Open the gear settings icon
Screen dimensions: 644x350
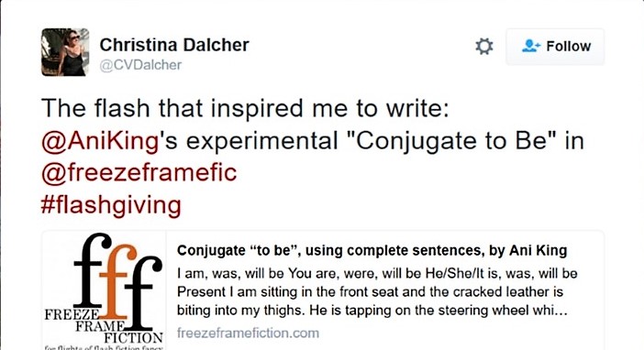tap(483, 47)
